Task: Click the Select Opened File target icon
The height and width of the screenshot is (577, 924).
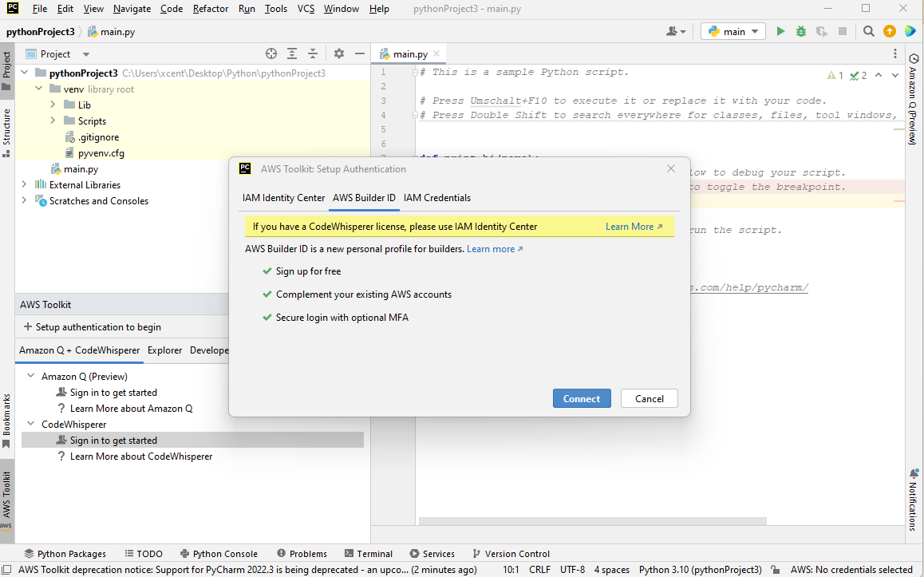Action: pyautogui.click(x=271, y=53)
